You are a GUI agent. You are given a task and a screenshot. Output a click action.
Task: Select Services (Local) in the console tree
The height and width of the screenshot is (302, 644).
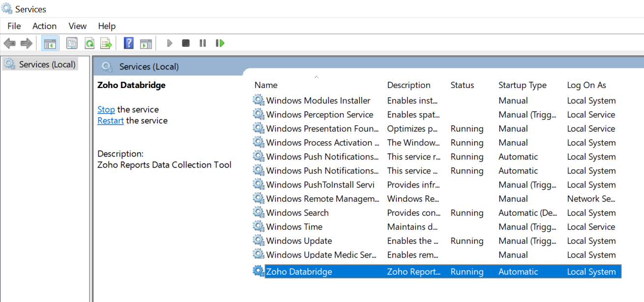click(47, 64)
